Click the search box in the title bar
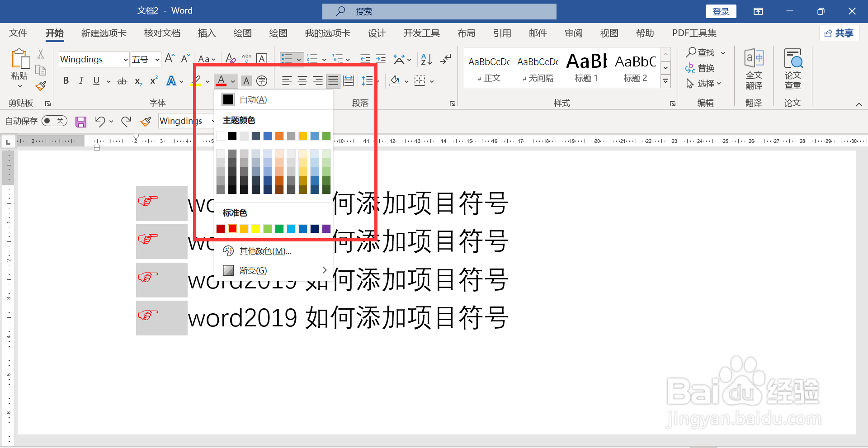This screenshot has height=448, width=868. pyautogui.click(x=439, y=11)
